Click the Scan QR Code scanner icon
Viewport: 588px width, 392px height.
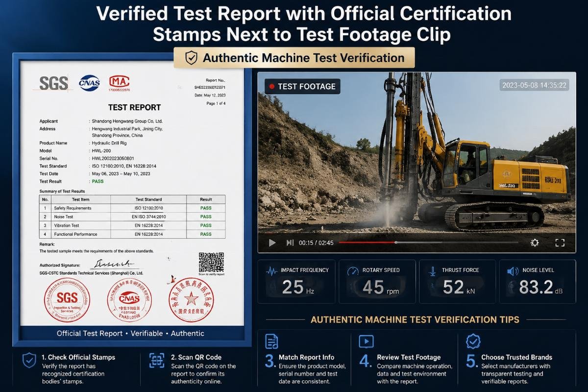(157, 361)
